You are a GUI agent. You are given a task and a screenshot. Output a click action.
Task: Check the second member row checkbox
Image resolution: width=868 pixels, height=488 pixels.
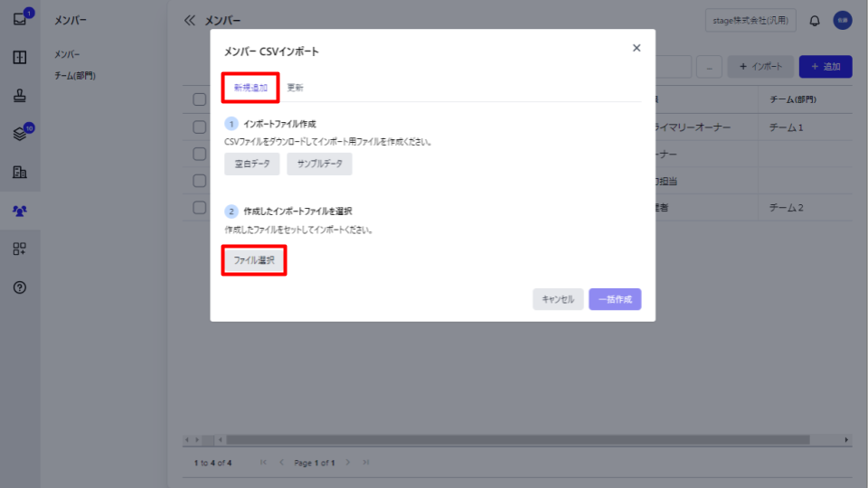pyautogui.click(x=199, y=154)
